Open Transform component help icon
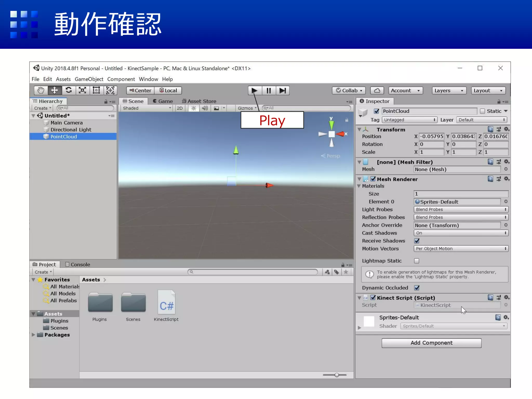Image resolution: width=532 pixels, height=399 pixels. coord(490,129)
